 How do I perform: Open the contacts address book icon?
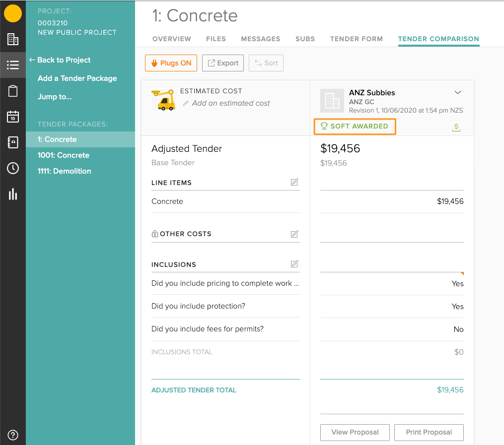(13, 142)
